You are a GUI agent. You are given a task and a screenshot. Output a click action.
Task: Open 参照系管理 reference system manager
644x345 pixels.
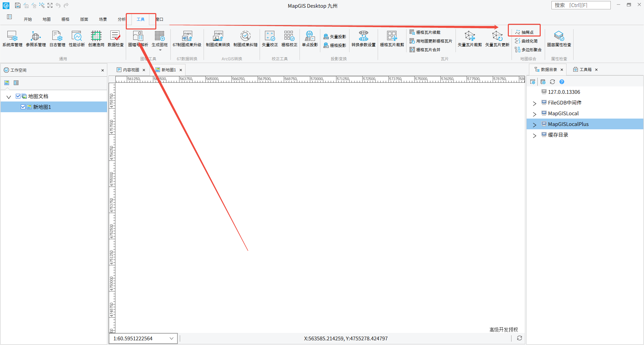(36, 39)
